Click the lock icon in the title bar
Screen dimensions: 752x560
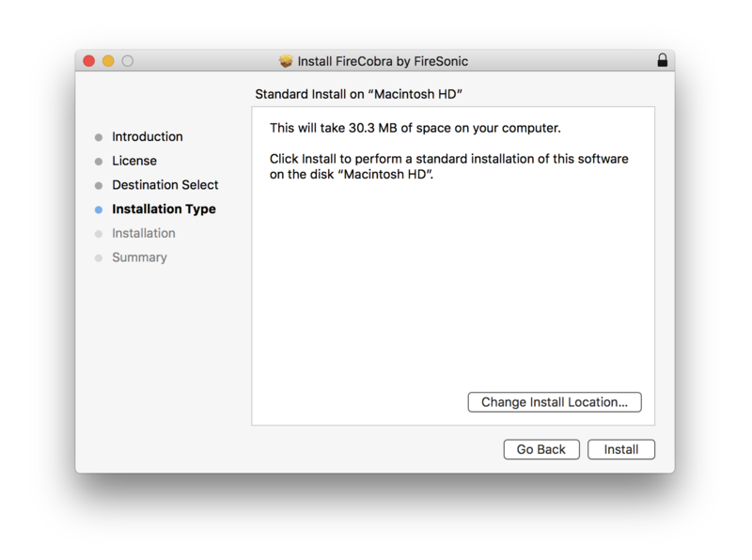[x=663, y=61]
